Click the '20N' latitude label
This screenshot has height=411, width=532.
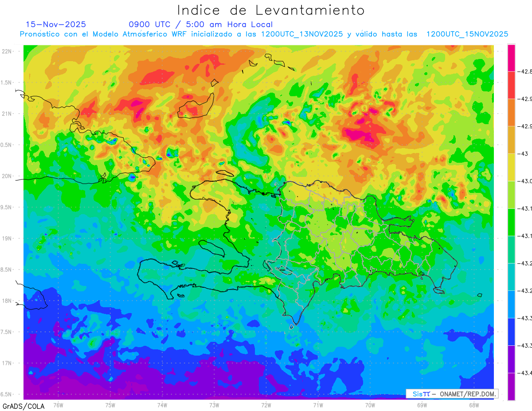(x=8, y=176)
